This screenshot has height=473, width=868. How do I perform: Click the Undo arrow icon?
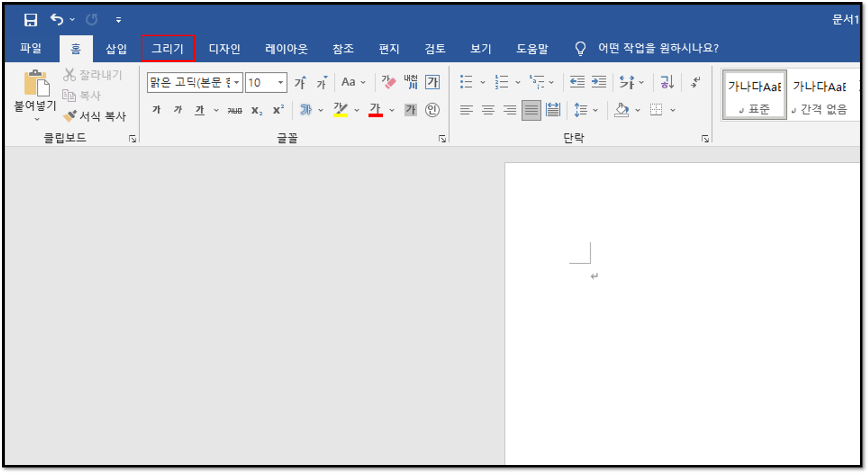point(57,19)
